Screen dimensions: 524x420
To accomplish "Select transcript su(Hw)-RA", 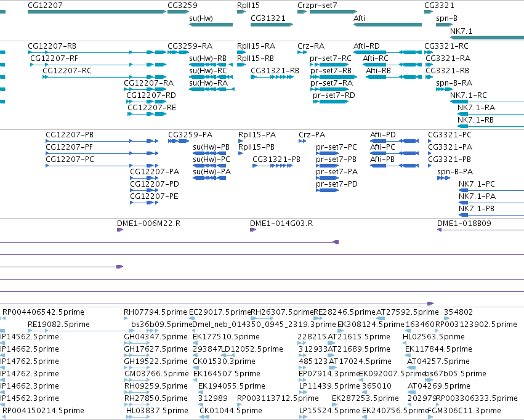I will [208, 83].
